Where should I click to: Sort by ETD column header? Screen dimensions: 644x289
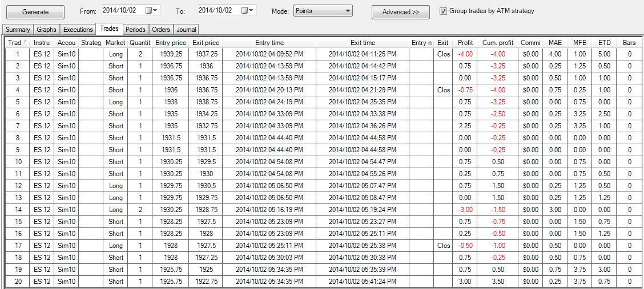click(604, 43)
